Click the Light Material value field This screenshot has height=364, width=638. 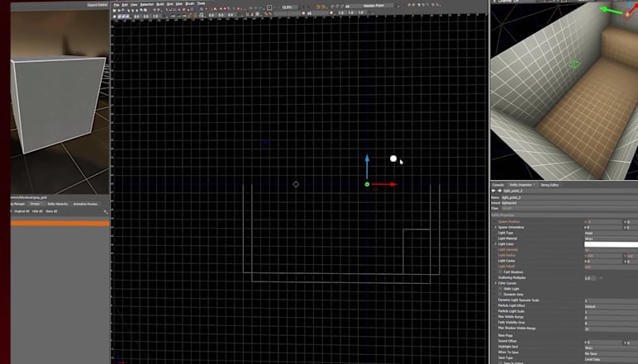(x=612, y=239)
